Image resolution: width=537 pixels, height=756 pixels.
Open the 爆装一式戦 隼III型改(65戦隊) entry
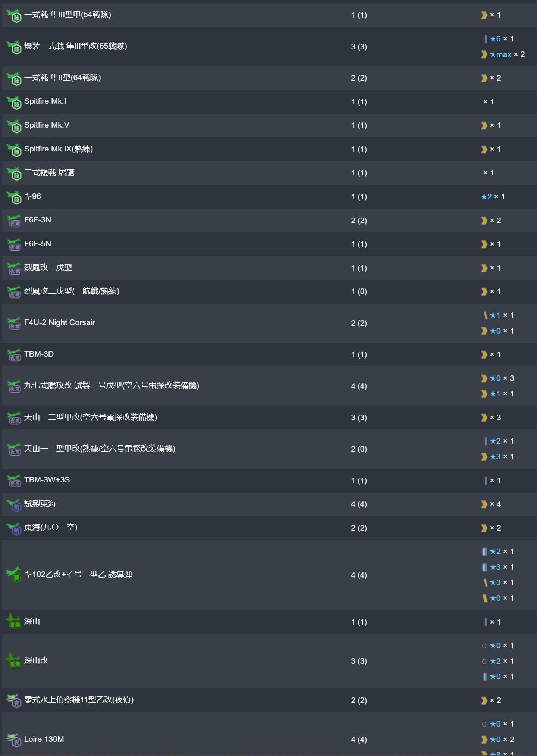click(x=76, y=46)
